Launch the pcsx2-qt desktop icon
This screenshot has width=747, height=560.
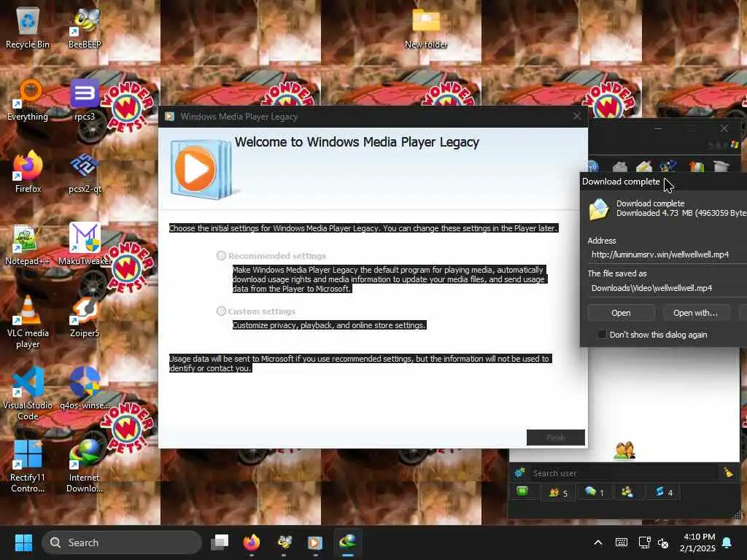85,172
